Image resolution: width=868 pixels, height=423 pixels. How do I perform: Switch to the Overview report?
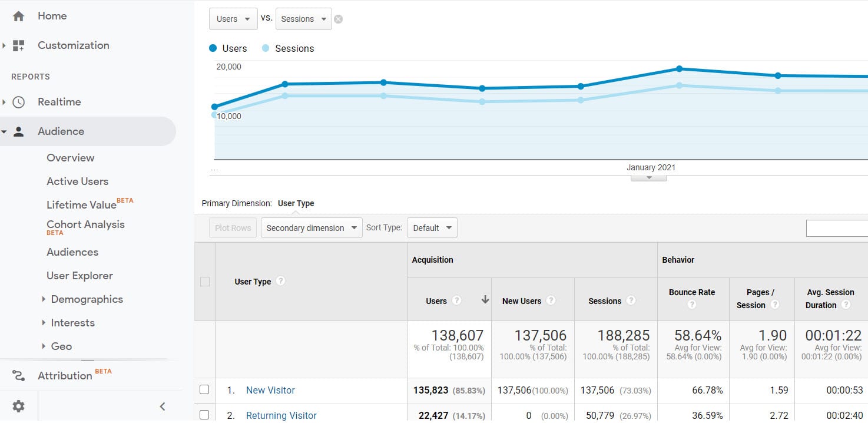click(x=70, y=158)
